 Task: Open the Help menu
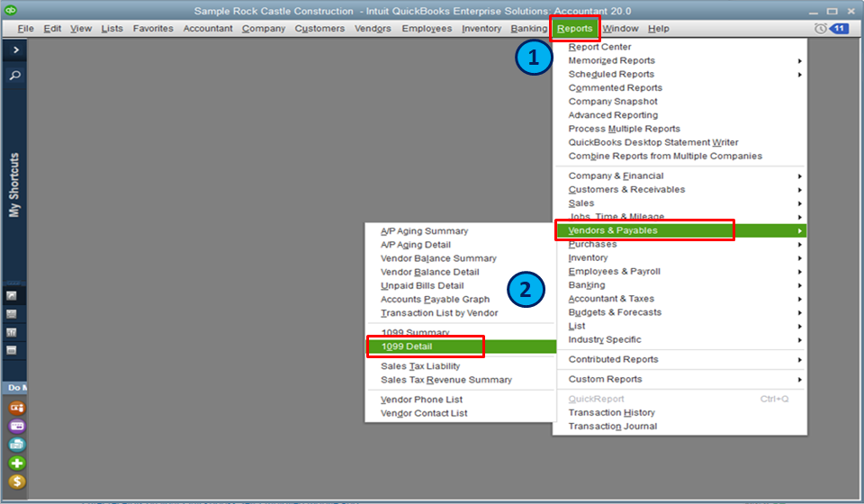point(658,29)
